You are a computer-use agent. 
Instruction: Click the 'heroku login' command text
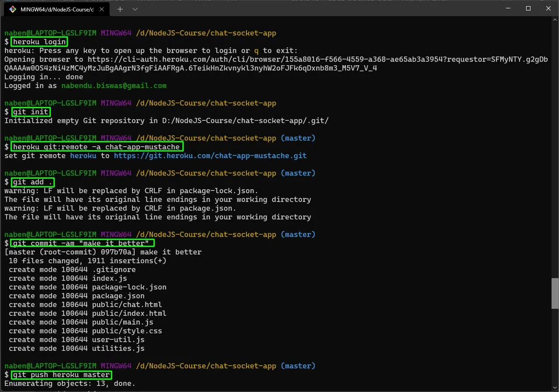[x=39, y=42]
